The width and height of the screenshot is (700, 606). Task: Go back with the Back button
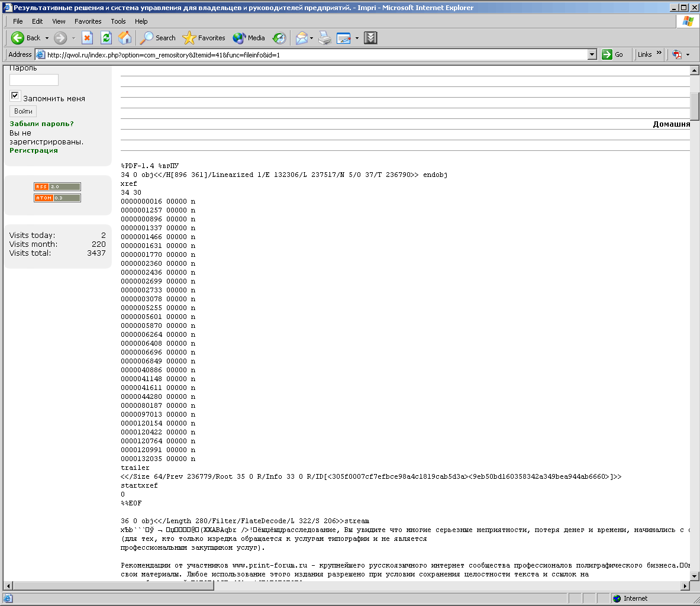tap(26, 38)
